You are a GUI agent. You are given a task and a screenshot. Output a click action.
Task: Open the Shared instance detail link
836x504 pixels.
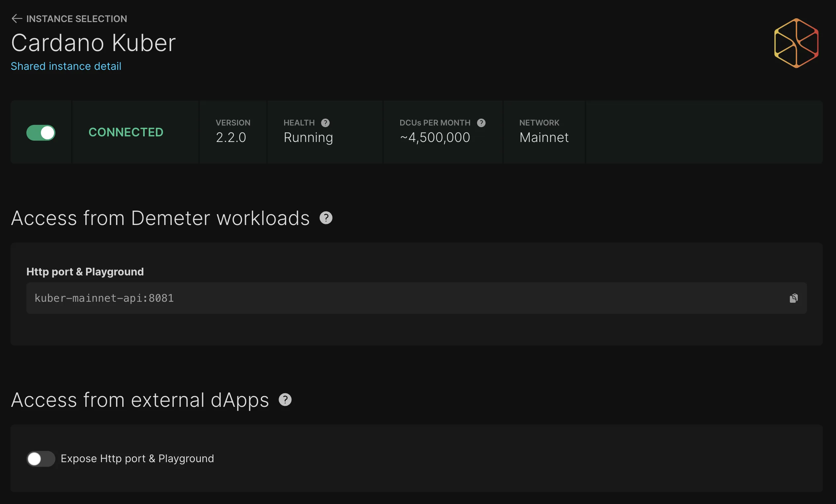point(66,66)
